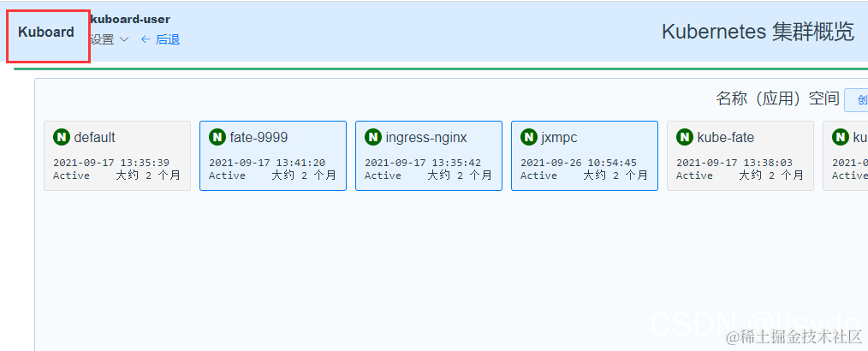This screenshot has height=351, width=868.
Task: Click the kuboard-user name label
Action: coord(130,20)
